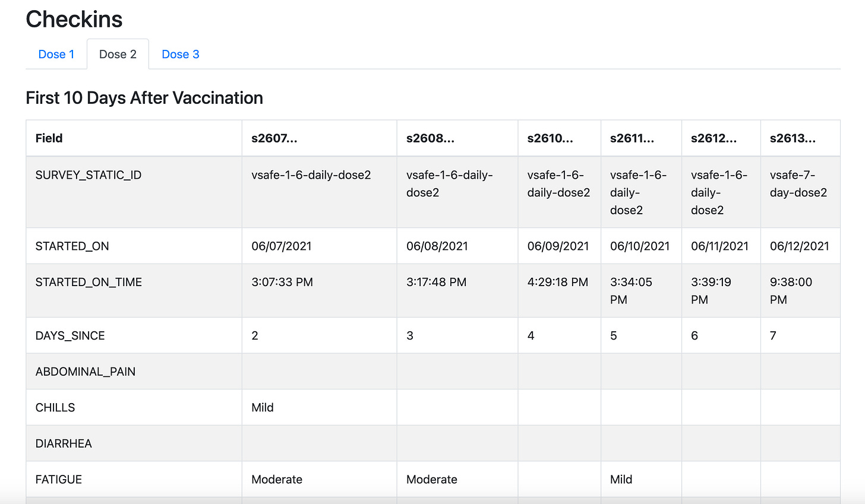
Task: Click the STARTED_ON_TIME row label
Action: coord(89,282)
